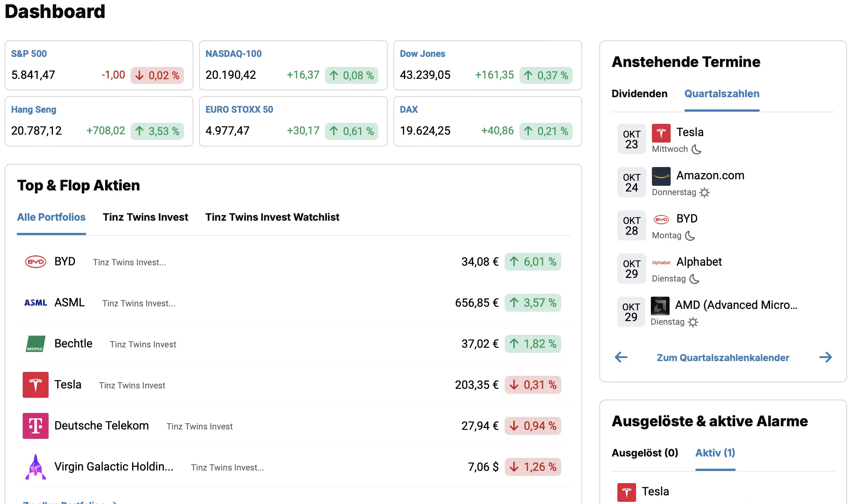Click the Alphabet logo icon
851x504 pixels.
[661, 262]
